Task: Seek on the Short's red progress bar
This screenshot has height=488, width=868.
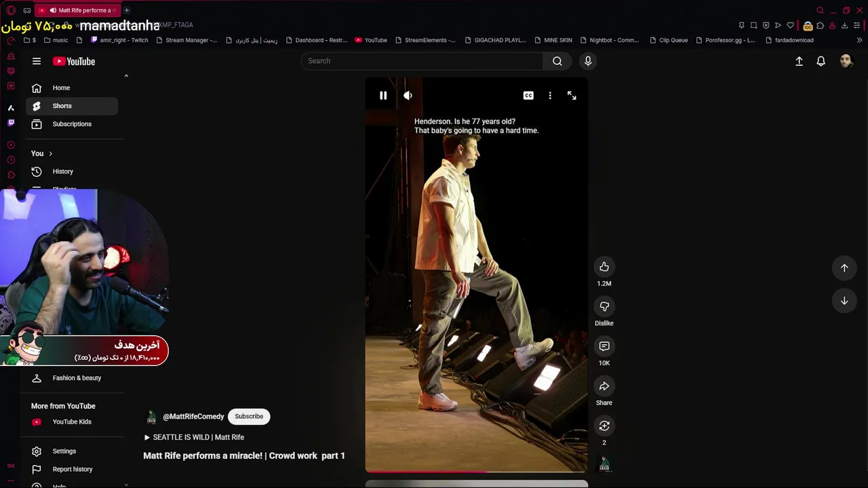Action: 476,471
